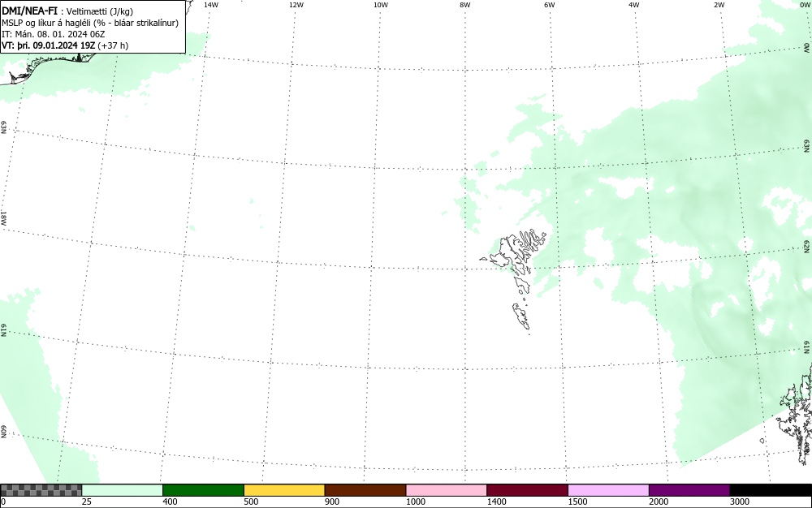Screen dimensions: 812x508
Task: Click the dark green 400–500 legend swatch
Action: [203, 490]
